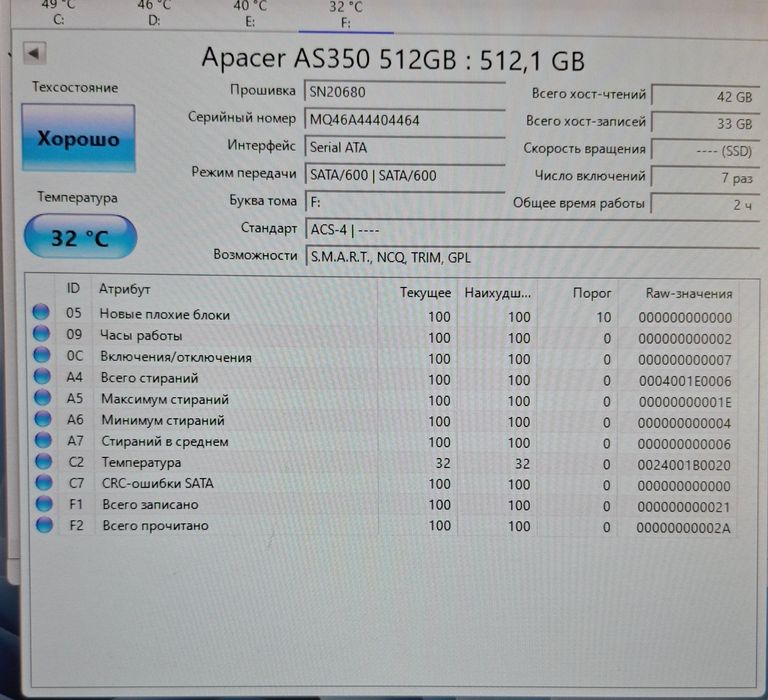Click the Прошивка field SN20680
Screen dimensions: 768x700
(x=405, y=92)
